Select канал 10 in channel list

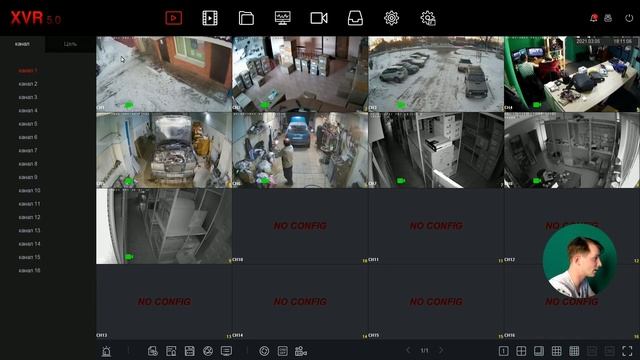[29, 191]
